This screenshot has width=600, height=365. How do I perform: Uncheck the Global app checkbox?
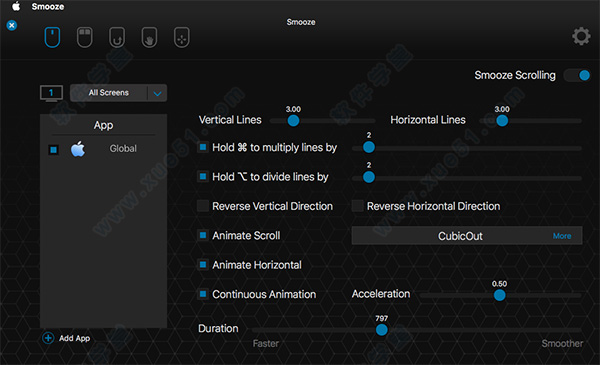(x=54, y=150)
